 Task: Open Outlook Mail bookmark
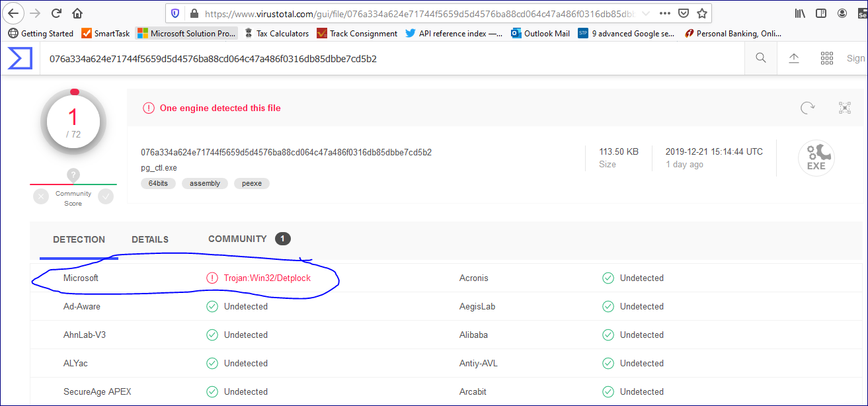click(540, 33)
